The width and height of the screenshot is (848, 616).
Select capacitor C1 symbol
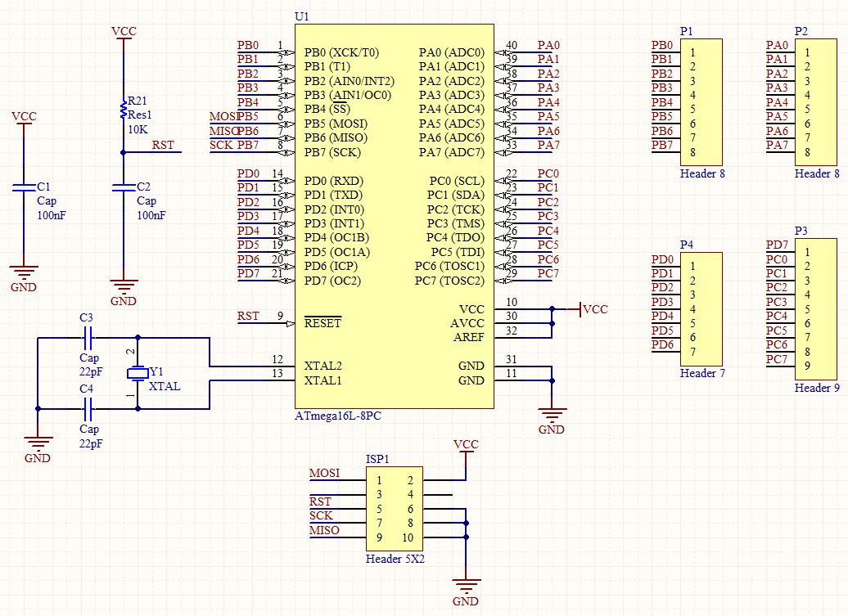click(25, 188)
